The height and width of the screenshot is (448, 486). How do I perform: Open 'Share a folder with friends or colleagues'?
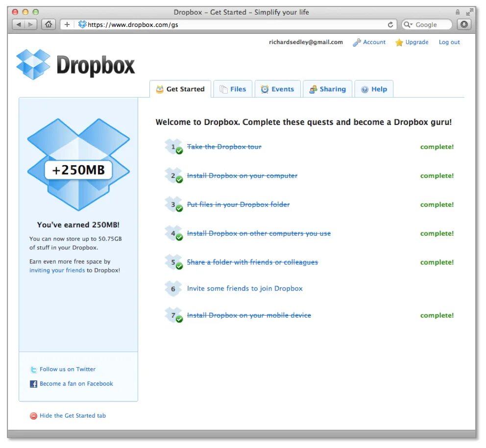pos(252,262)
